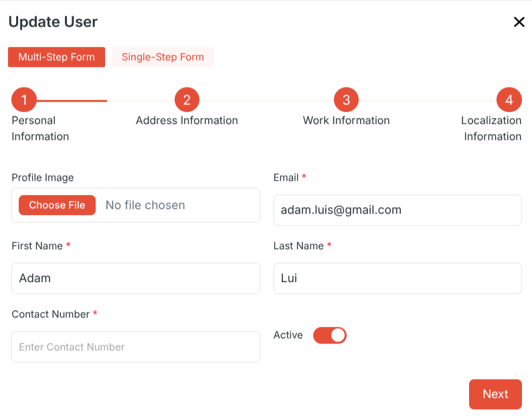Image resolution: width=532 pixels, height=420 pixels.
Task: Close the Update User dialog
Action: pos(519,22)
